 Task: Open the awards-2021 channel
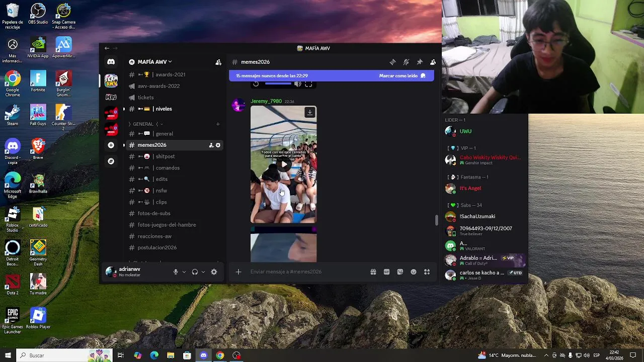pos(174,74)
